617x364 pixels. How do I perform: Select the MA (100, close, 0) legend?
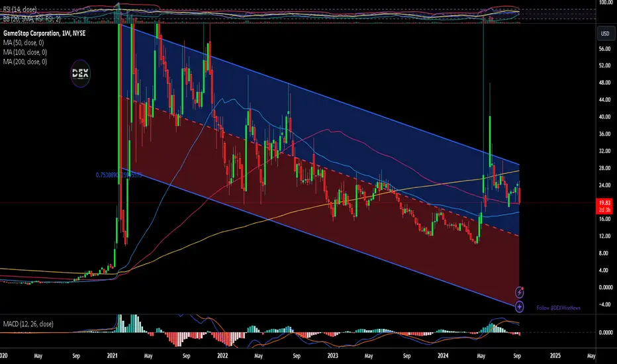coord(24,52)
